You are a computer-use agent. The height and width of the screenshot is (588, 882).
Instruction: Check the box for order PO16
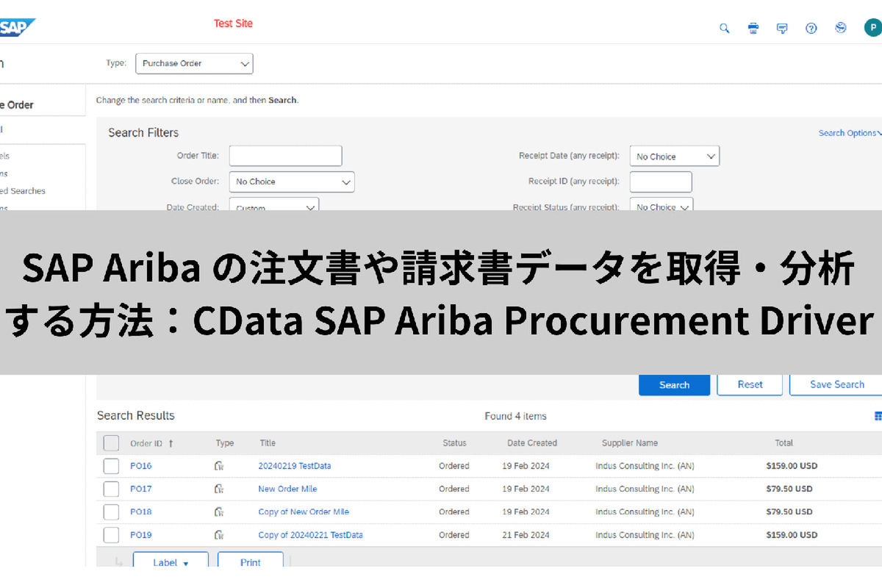tap(111, 466)
